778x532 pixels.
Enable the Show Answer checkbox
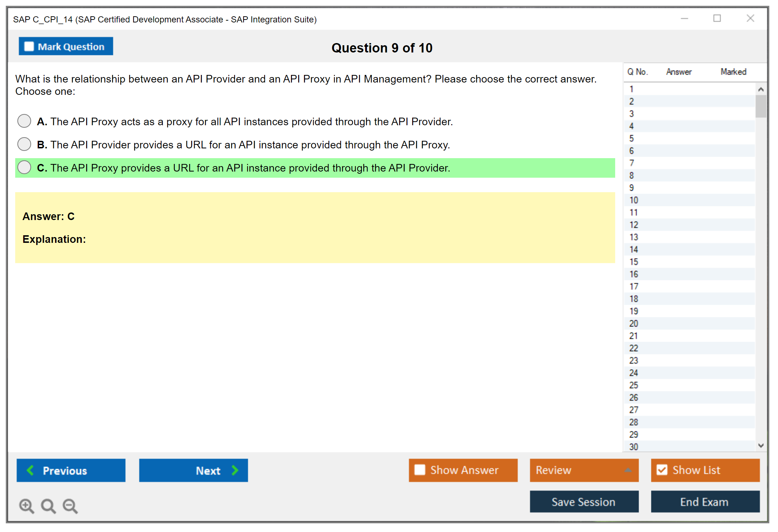point(420,470)
